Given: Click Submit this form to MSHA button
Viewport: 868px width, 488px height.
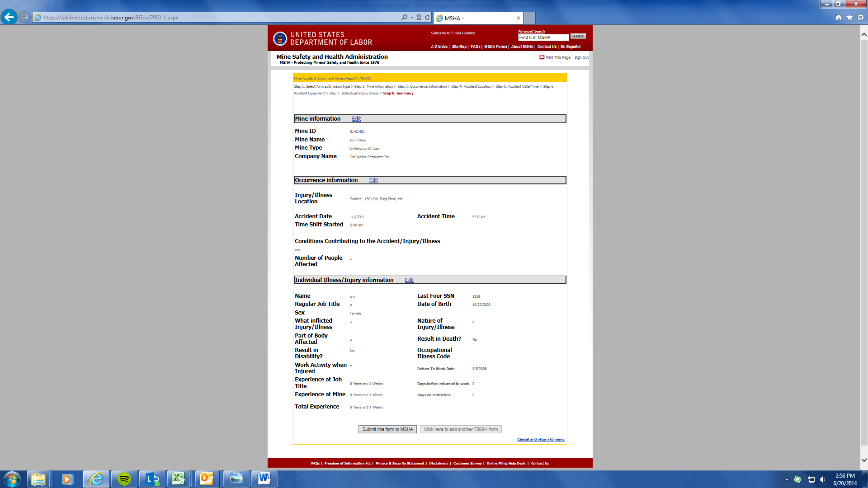Looking at the screenshot, I should click(x=387, y=429).
